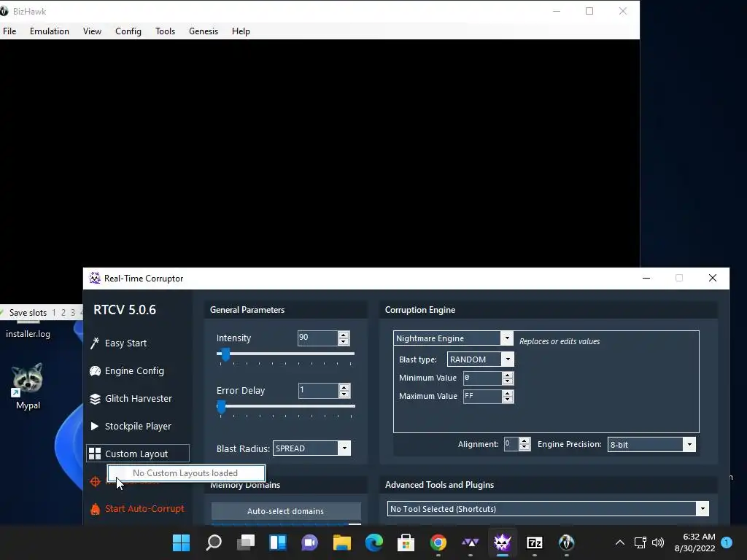Open Microsoft Store from taskbar

tap(406, 542)
